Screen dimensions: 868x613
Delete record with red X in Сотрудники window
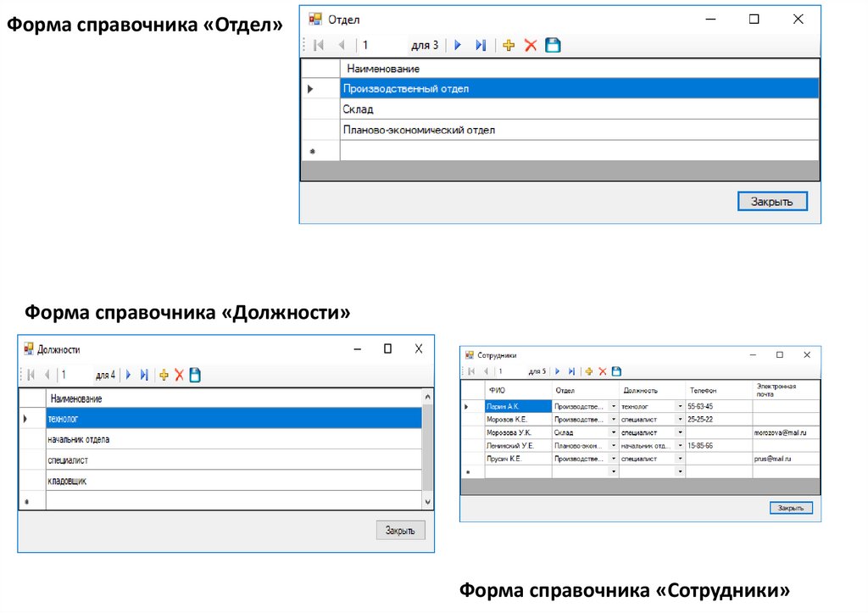(603, 371)
